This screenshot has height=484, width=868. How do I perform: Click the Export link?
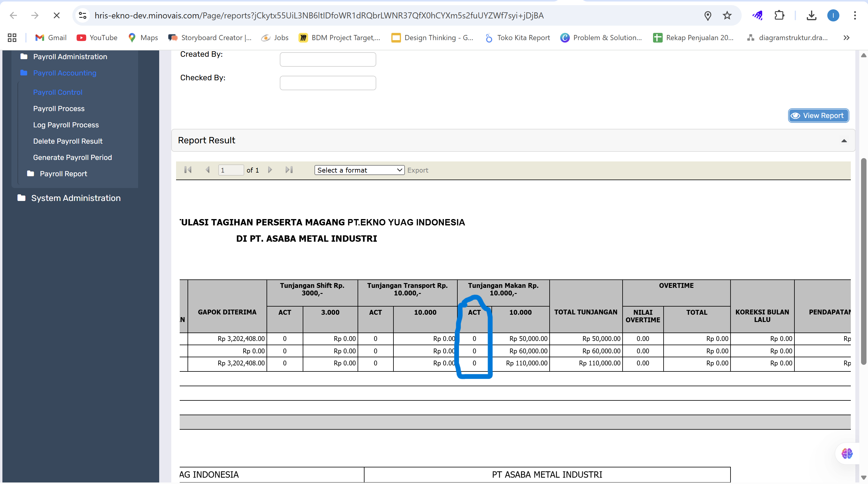tap(418, 170)
